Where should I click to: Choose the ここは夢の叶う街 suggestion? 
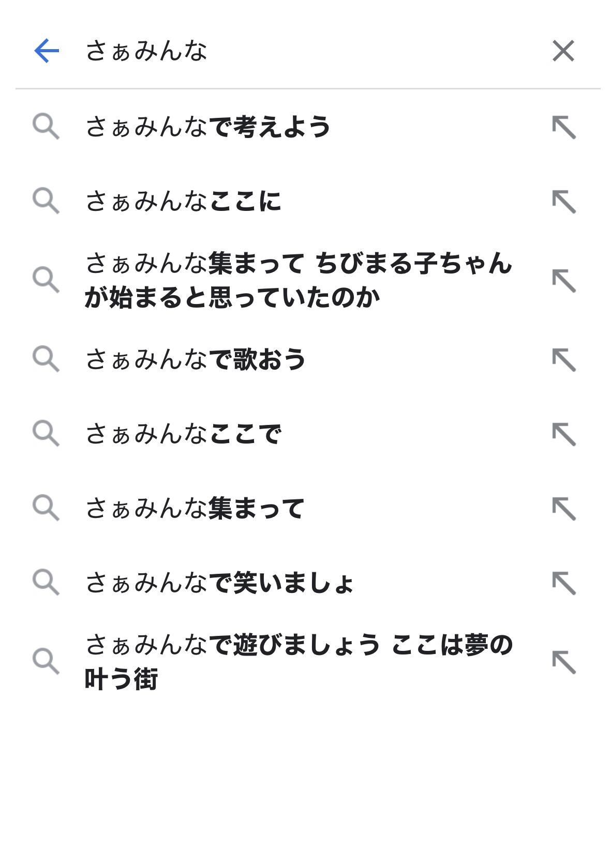tap(298, 661)
